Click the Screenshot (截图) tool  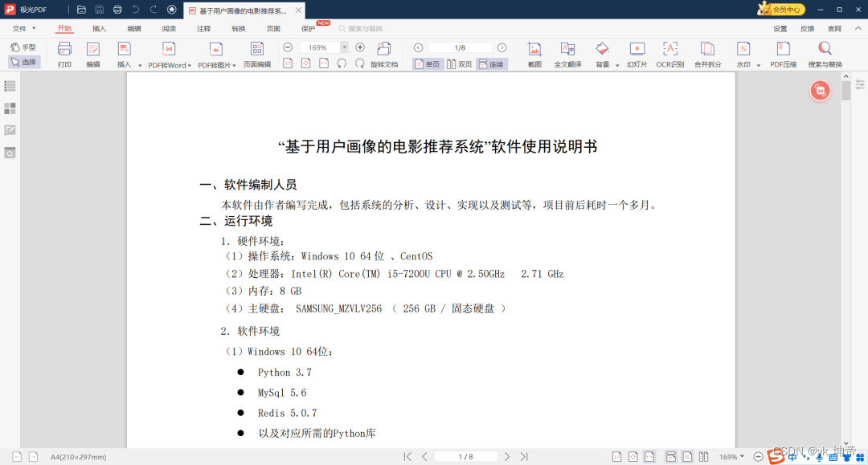click(534, 55)
